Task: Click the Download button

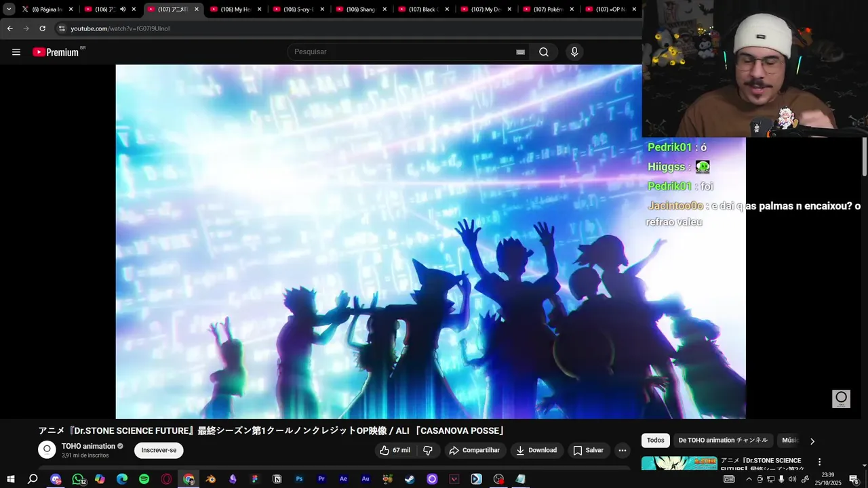Action: coord(536,450)
